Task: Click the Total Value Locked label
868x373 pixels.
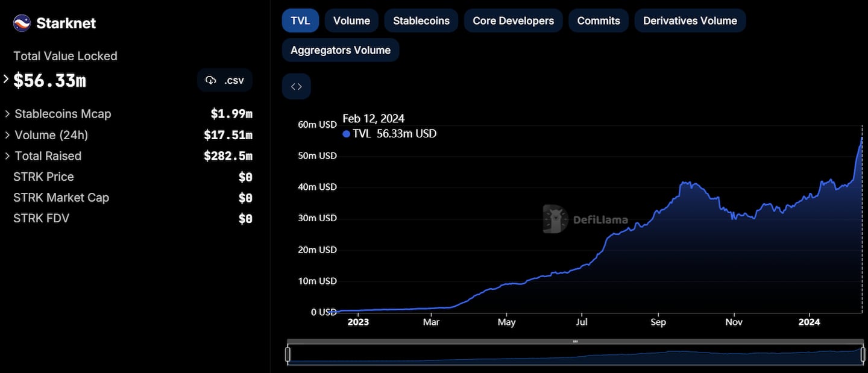Action: (65, 56)
